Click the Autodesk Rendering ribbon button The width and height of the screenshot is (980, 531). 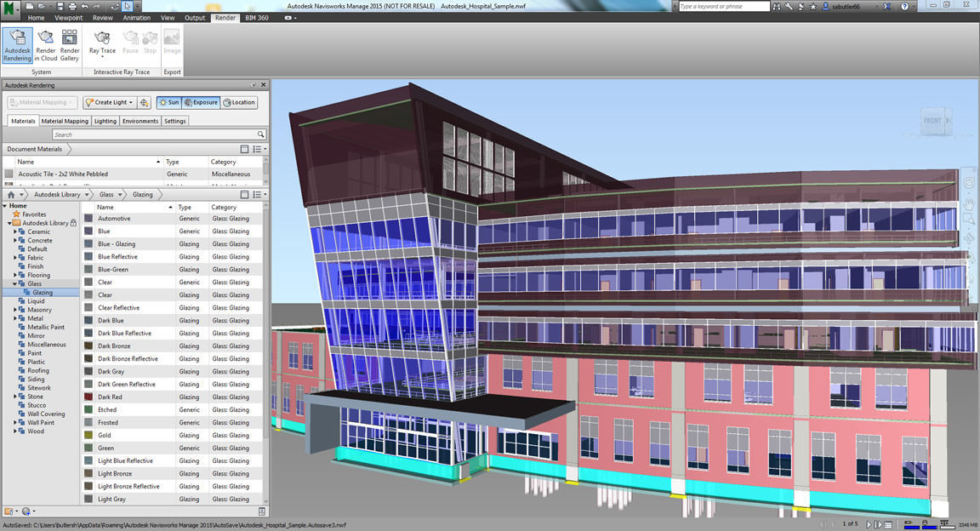(18, 45)
